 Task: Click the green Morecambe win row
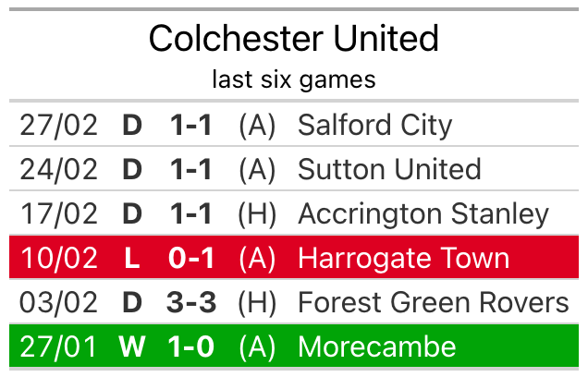(x=294, y=346)
